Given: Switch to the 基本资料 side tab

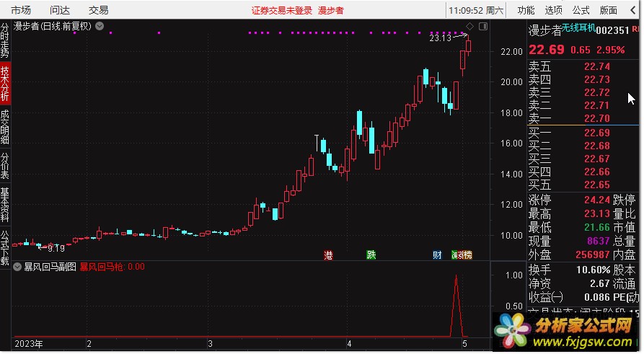Looking at the screenshot, I should pos(5,205).
